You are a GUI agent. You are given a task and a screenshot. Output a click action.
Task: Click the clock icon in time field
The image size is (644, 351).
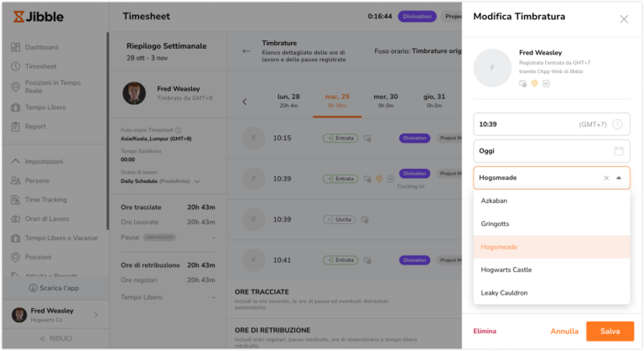617,124
